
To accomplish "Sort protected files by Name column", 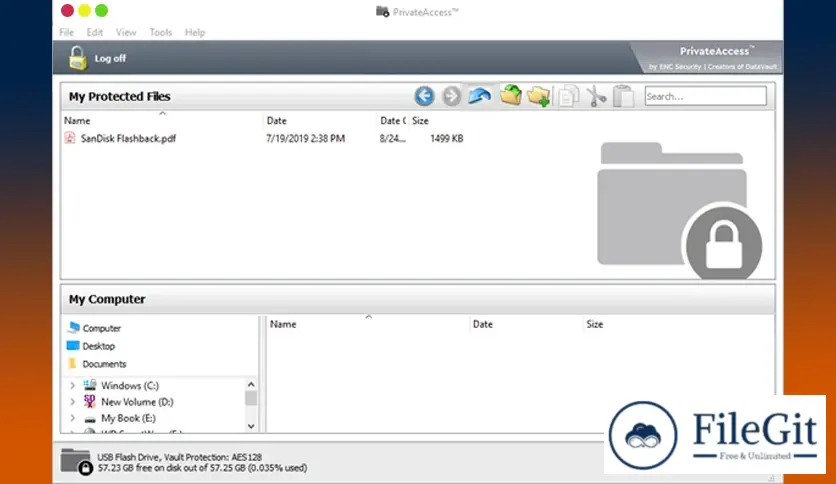I will coord(77,121).
